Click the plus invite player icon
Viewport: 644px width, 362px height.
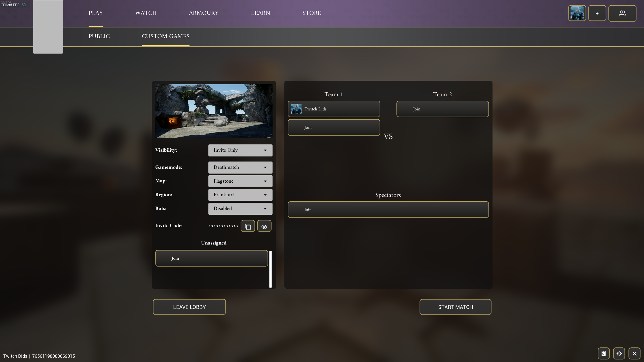click(597, 13)
